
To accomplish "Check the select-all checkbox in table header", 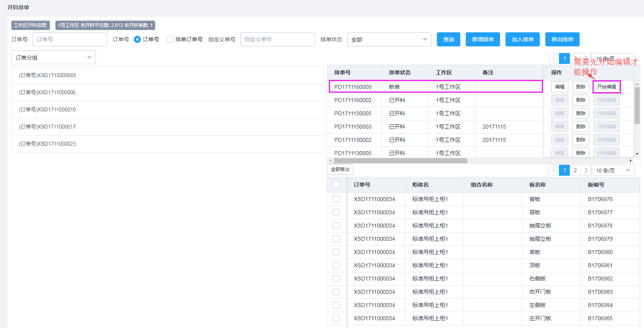I will point(336,185).
